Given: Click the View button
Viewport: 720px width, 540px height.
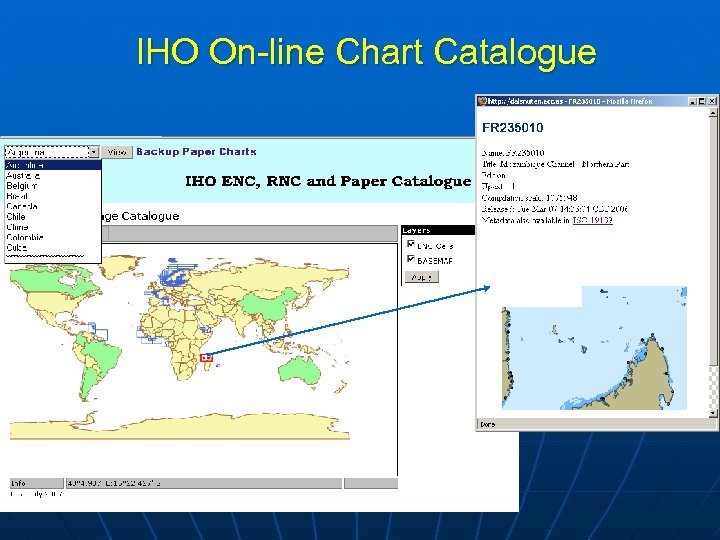Looking at the screenshot, I should [117, 152].
